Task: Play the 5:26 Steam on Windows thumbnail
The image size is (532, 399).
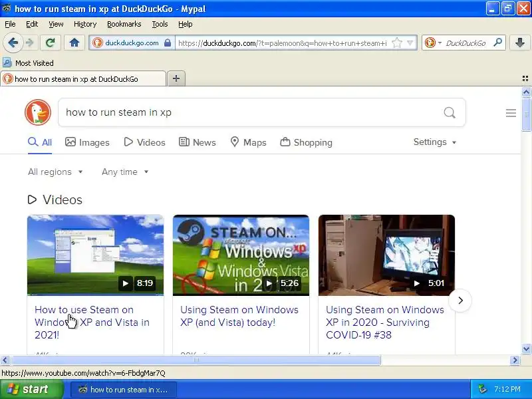Action: 241,255
